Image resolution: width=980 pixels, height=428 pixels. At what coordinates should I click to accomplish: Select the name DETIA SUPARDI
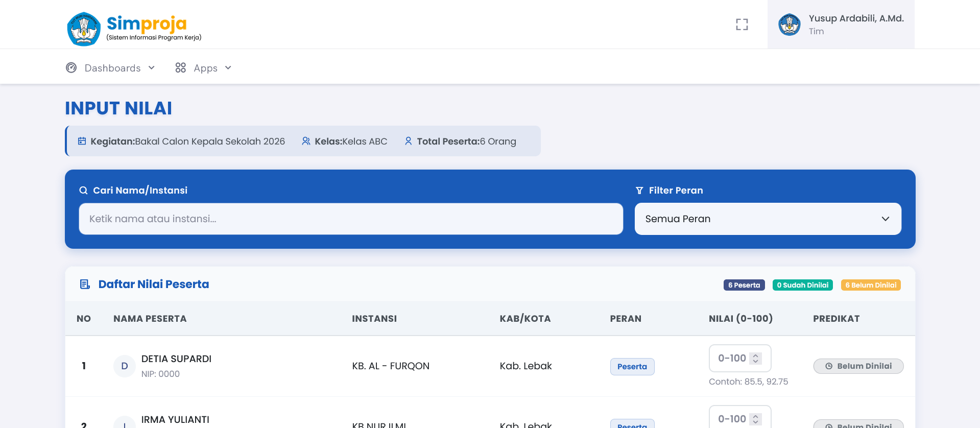pyautogui.click(x=176, y=359)
